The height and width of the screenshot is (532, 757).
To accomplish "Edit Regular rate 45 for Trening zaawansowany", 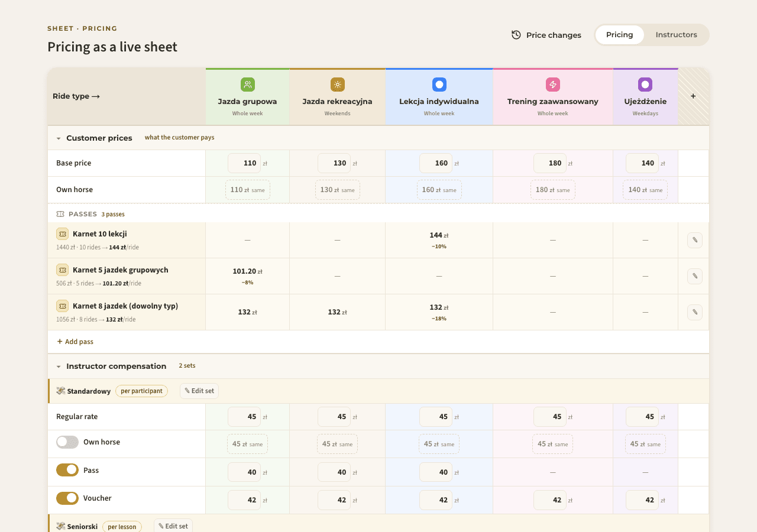I will [x=550, y=417].
